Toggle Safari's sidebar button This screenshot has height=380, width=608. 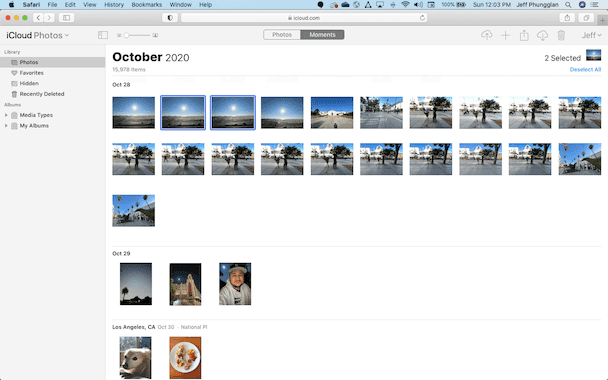[x=66, y=17]
